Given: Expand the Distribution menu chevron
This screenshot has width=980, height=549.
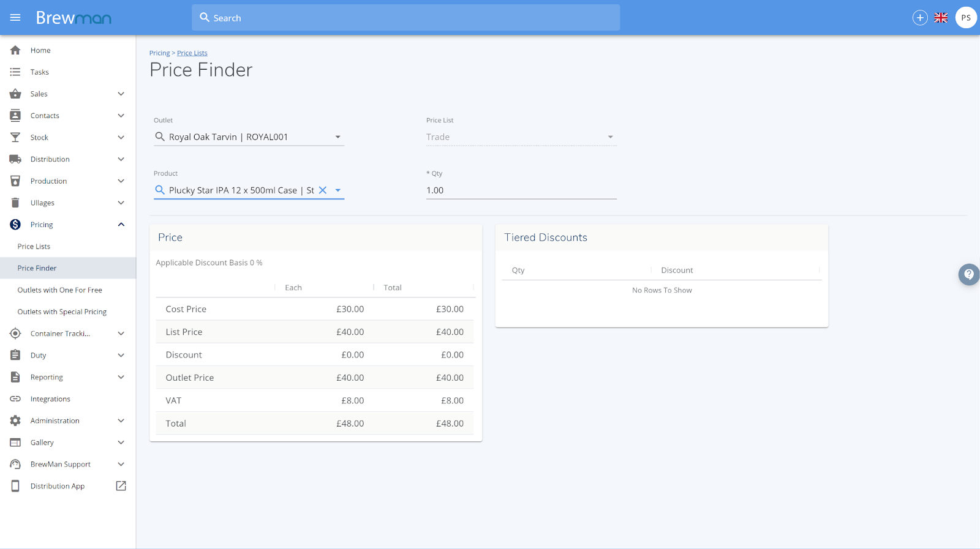Looking at the screenshot, I should click(x=121, y=159).
